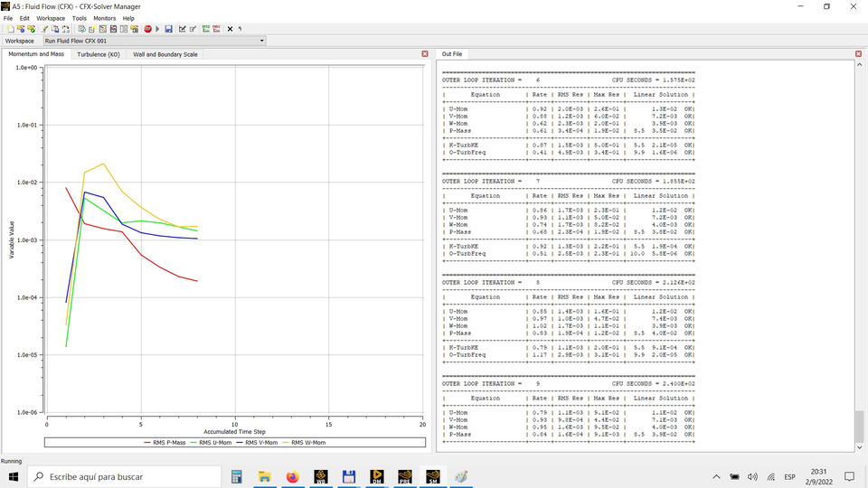Switch to Wall and Boundary Scale tab
The image size is (868, 488).
165,54
